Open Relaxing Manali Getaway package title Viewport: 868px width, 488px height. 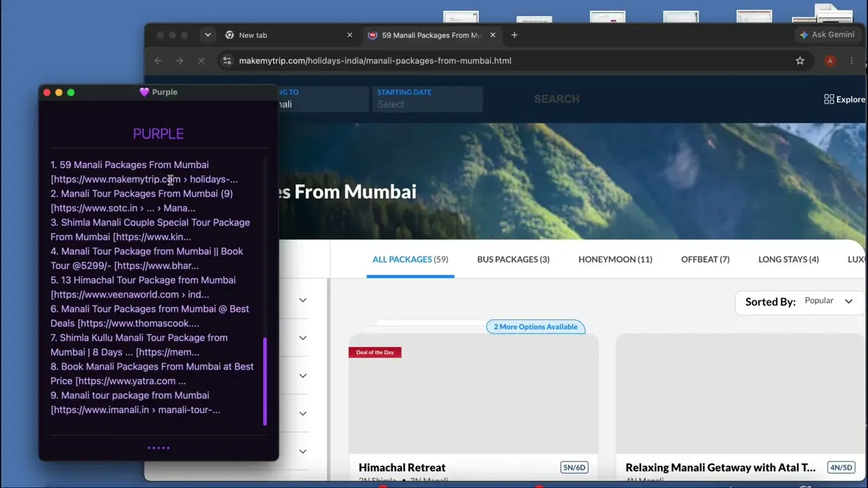click(721, 468)
